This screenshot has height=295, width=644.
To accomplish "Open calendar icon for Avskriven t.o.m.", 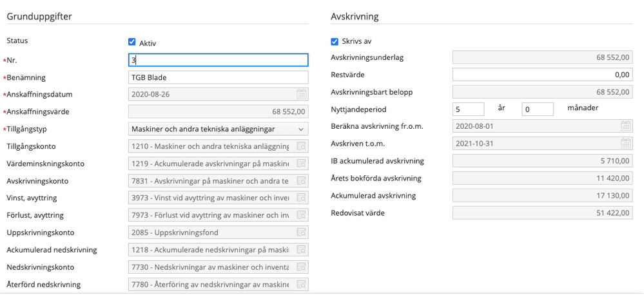I will (x=626, y=143).
